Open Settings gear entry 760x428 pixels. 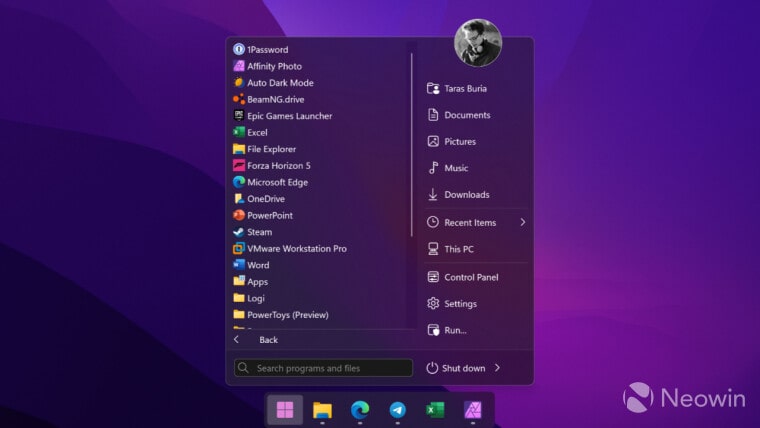click(x=452, y=303)
